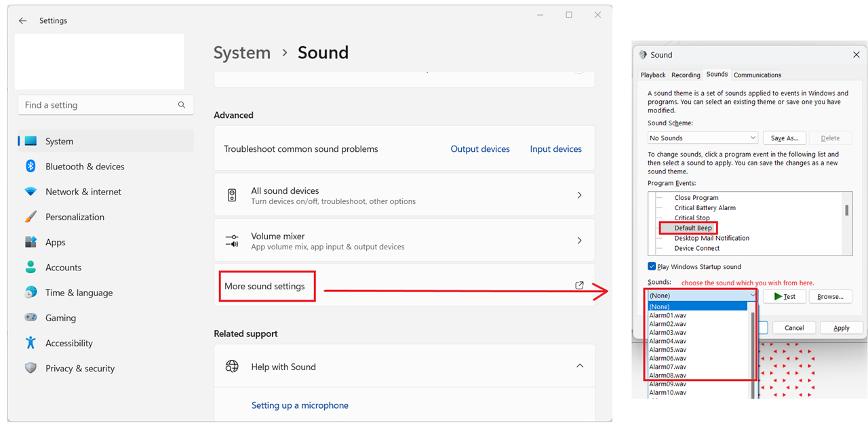The height and width of the screenshot is (427, 868).
Task: Click the Personalization brush icon
Action: click(31, 217)
